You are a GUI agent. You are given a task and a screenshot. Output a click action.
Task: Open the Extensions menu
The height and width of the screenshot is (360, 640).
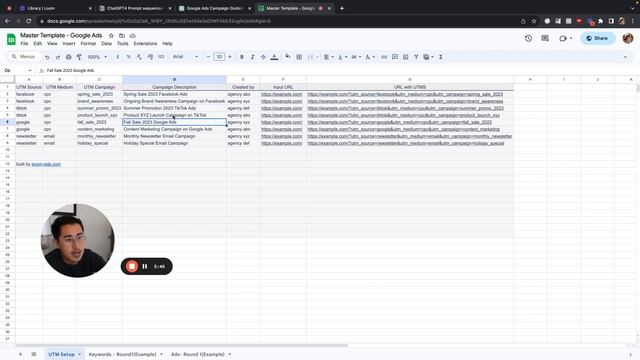[145, 44]
